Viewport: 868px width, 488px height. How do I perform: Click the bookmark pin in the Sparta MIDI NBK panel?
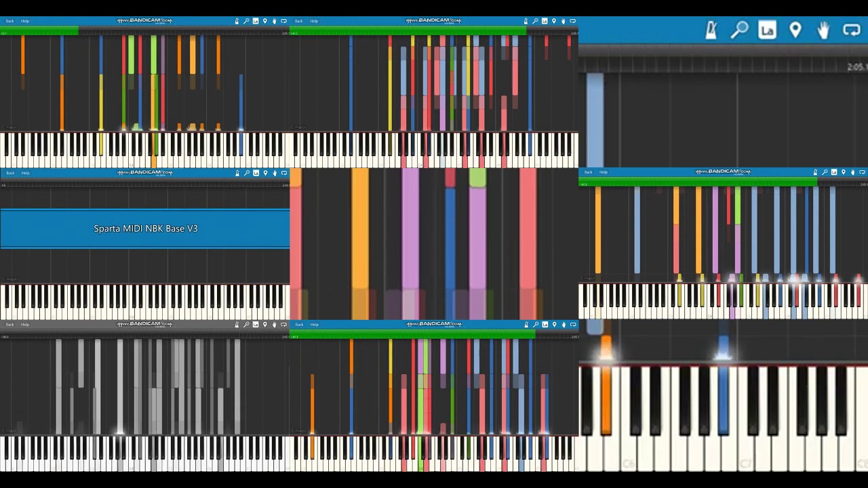(x=265, y=173)
